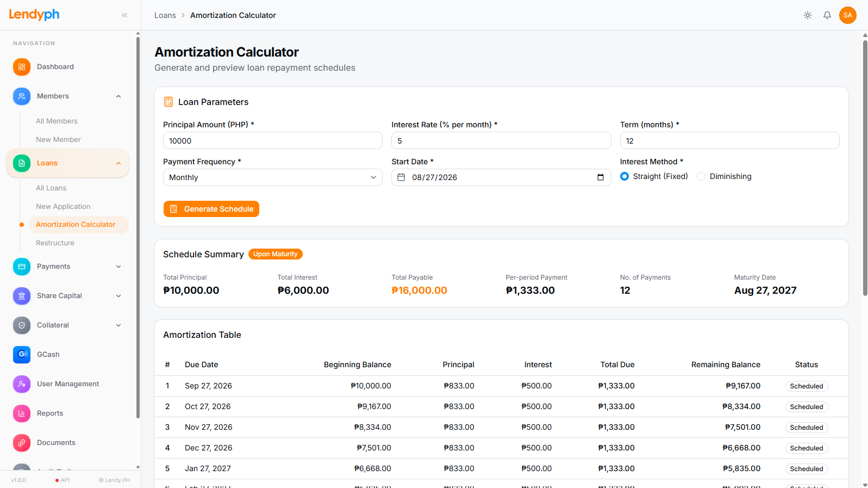Click the Upon Maturity badge
Viewport: 868px width, 488px height.
[276, 254]
